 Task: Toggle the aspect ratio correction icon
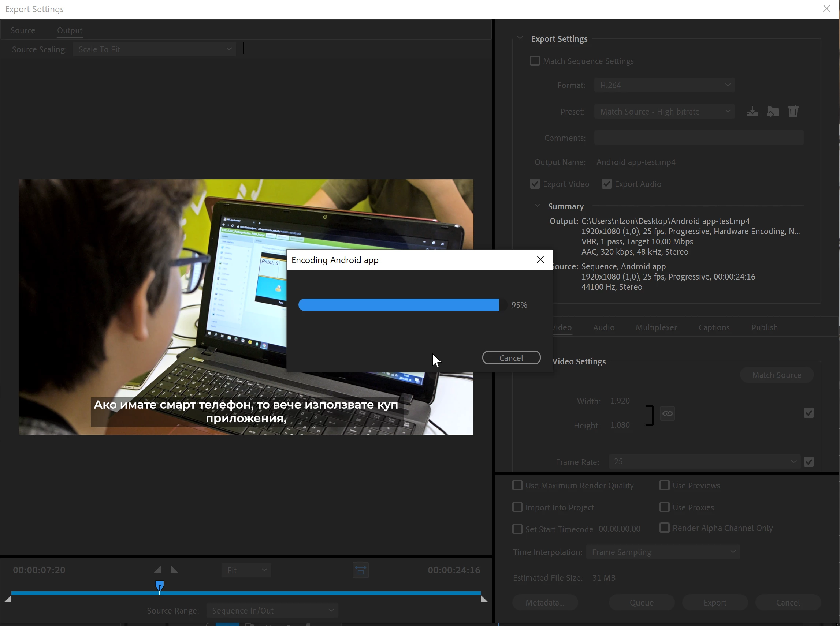[x=360, y=570]
